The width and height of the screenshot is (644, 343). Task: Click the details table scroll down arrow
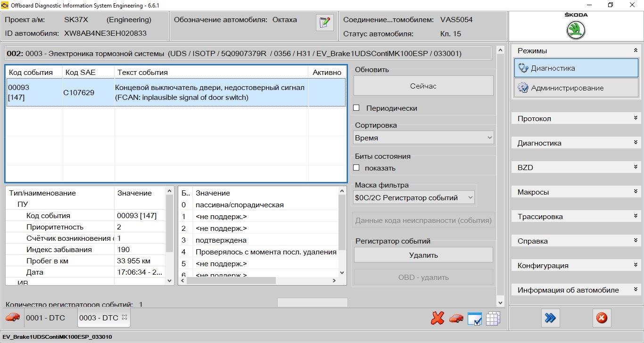click(170, 280)
